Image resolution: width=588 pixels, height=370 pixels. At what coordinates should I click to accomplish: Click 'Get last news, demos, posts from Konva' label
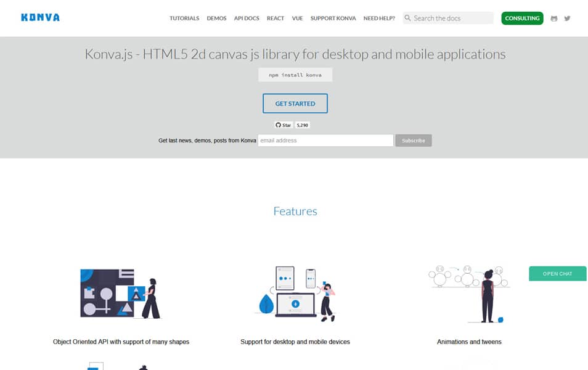click(207, 141)
